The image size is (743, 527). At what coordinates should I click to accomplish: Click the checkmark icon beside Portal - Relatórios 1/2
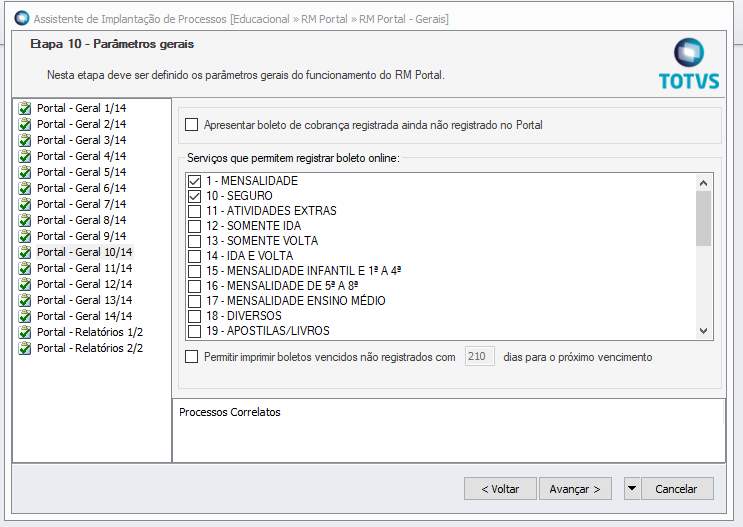pos(26,332)
